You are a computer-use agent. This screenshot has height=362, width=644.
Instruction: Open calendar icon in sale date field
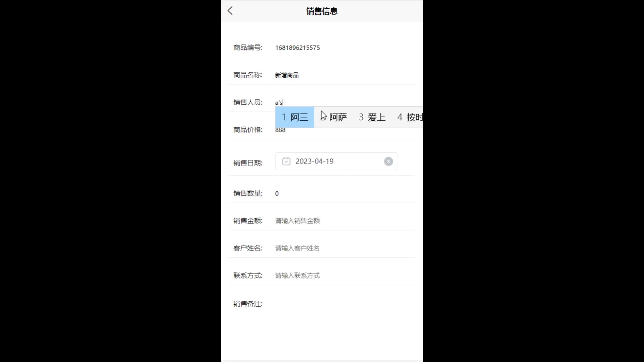tap(286, 162)
